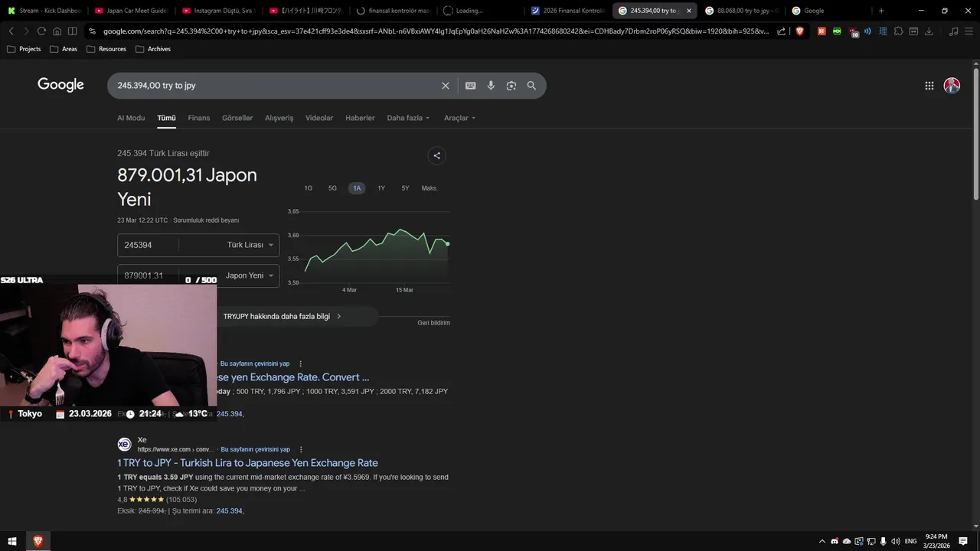Start voice search with microphone icon
The image size is (980, 551).
click(491, 86)
